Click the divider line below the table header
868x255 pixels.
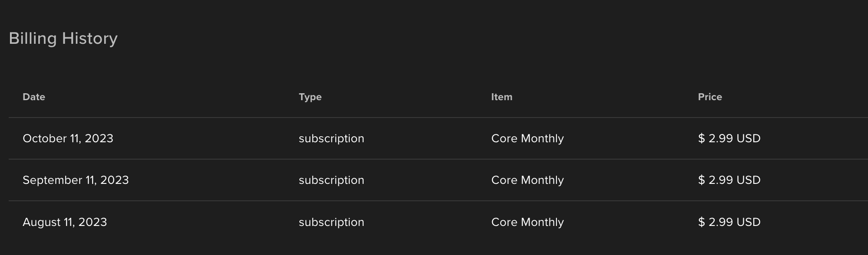(438, 118)
